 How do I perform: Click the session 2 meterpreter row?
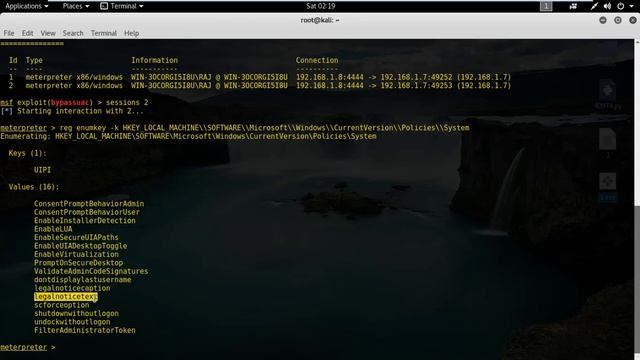pos(260,86)
